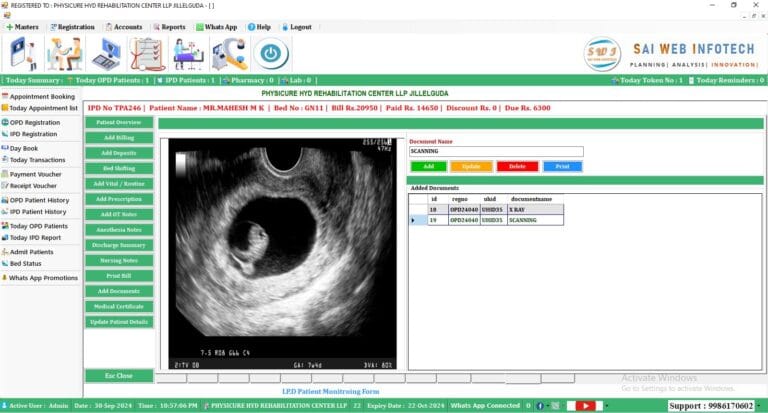Image resolution: width=768 pixels, height=413 pixels.
Task: Click the Add Deposits button
Action: (119, 153)
